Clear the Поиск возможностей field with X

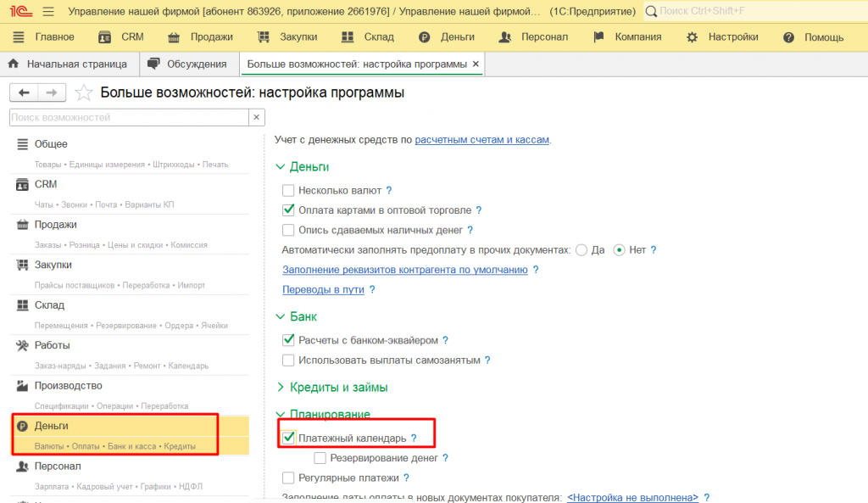tap(256, 117)
